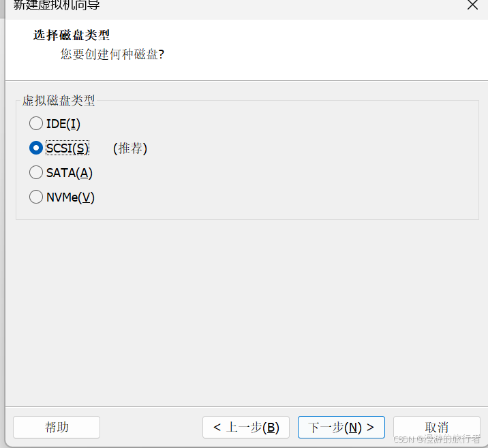Click the focused SCSI(S) option label
The image size is (488, 448).
pyautogui.click(x=67, y=148)
